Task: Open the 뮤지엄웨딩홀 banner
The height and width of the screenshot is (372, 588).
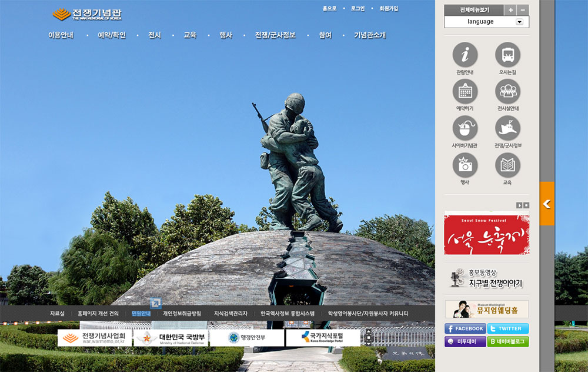Action: [x=487, y=309]
